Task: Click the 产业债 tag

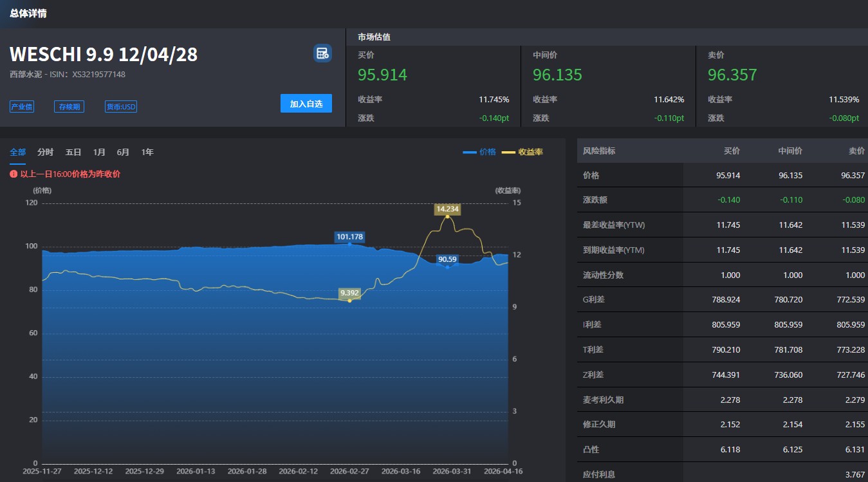Action: pos(22,107)
